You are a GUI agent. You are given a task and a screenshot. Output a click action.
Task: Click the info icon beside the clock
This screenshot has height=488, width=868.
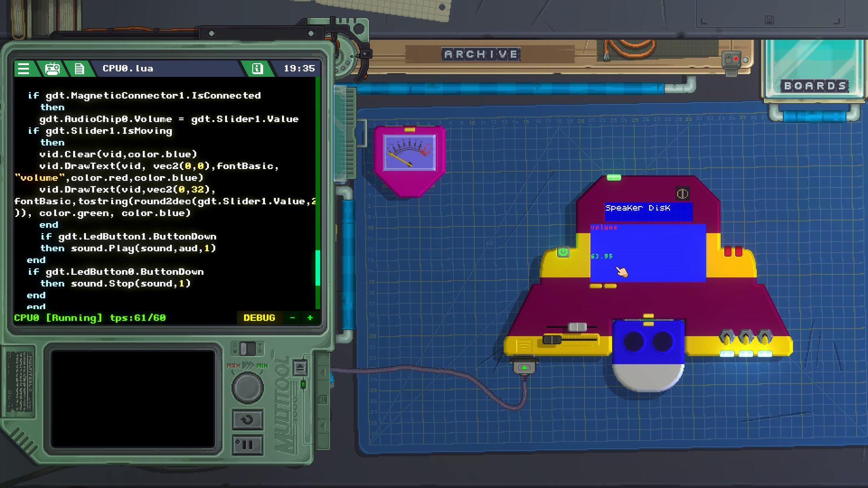click(x=257, y=69)
